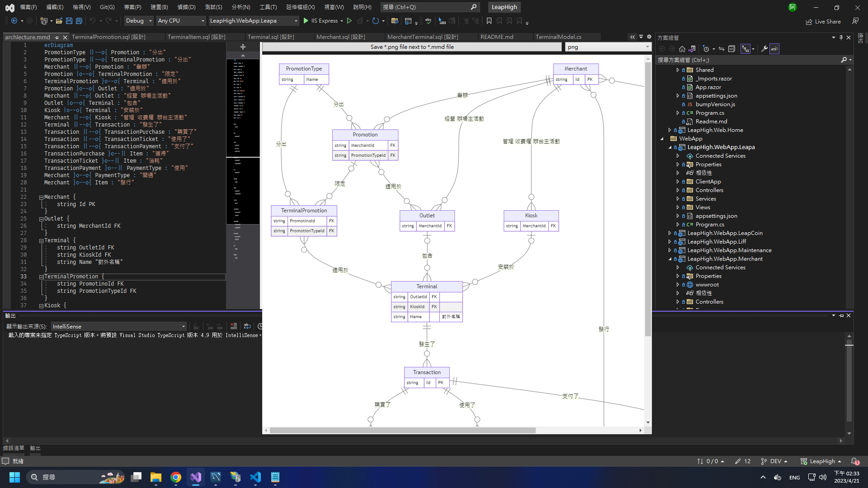Open the 工具(T) menu
The width and height of the screenshot is (868, 488).
(x=268, y=7)
